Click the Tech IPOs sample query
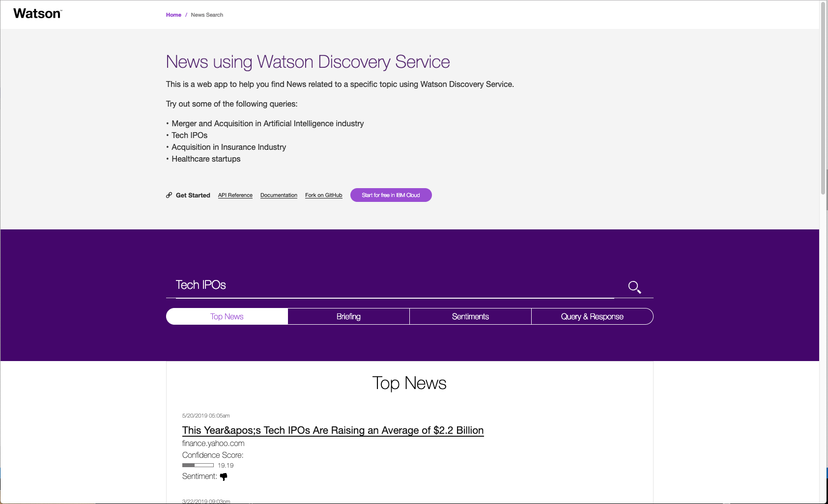This screenshot has height=504, width=828. click(190, 136)
